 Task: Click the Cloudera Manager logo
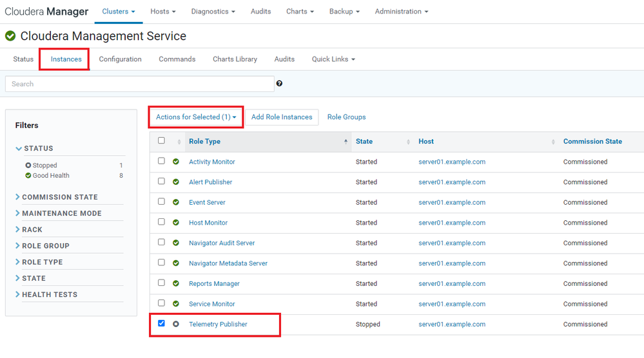[x=46, y=12]
